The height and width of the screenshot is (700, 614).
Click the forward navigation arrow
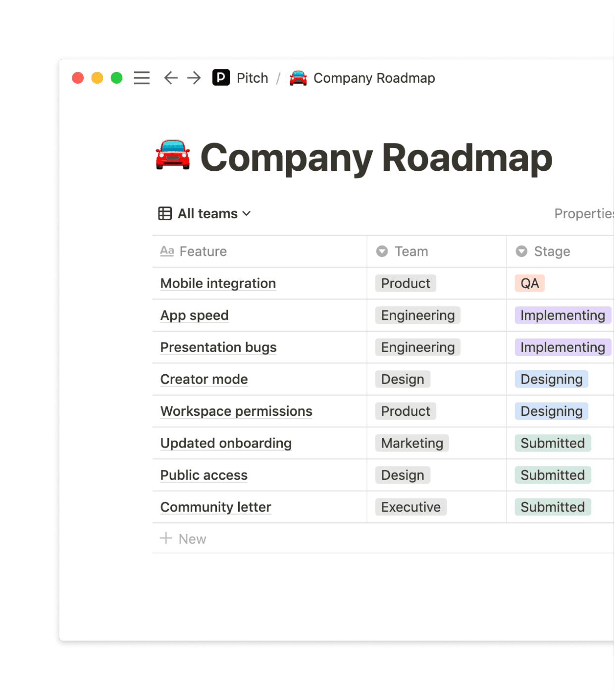194,78
